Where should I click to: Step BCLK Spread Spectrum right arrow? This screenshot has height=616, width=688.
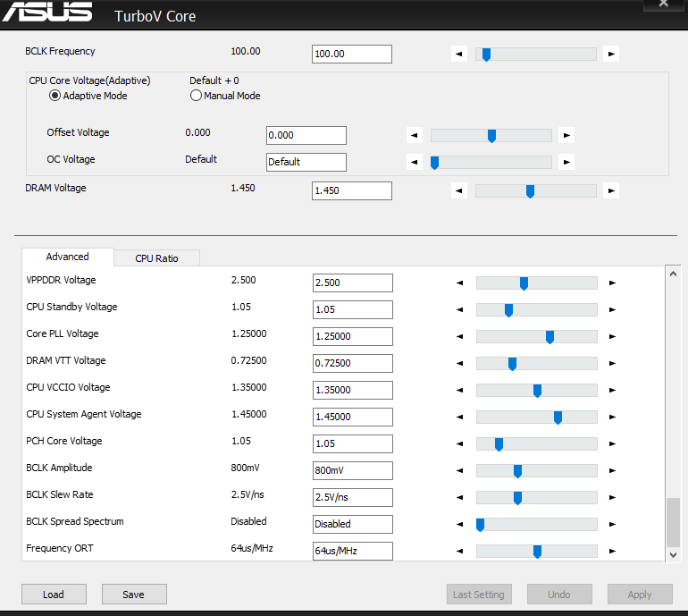point(613,524)
